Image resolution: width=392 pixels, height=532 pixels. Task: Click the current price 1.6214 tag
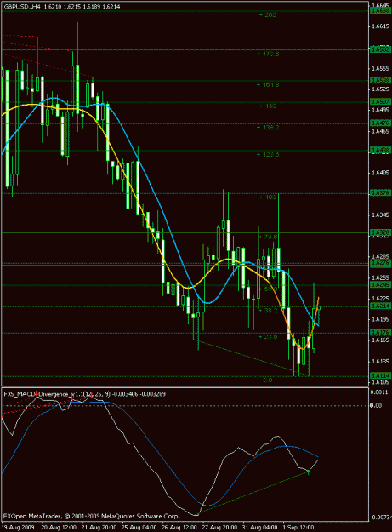click(381, 306)
